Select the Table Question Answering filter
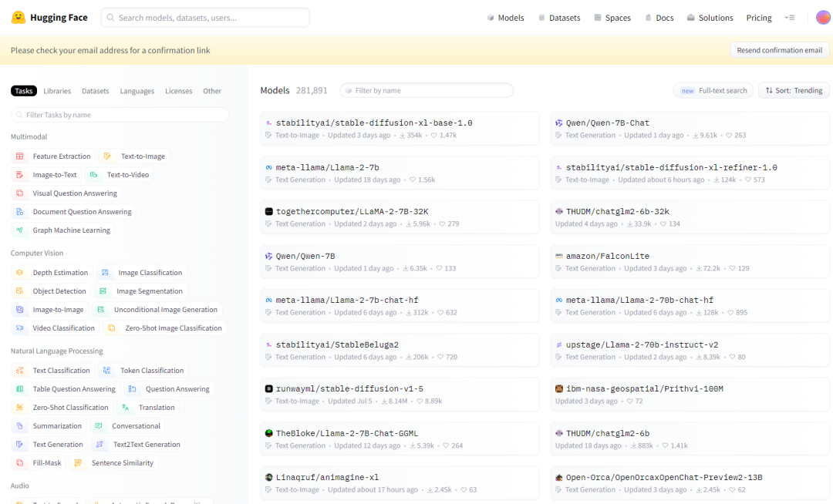Image resolution: width=833 pixels, height=504 pixels. coord(66,389)
